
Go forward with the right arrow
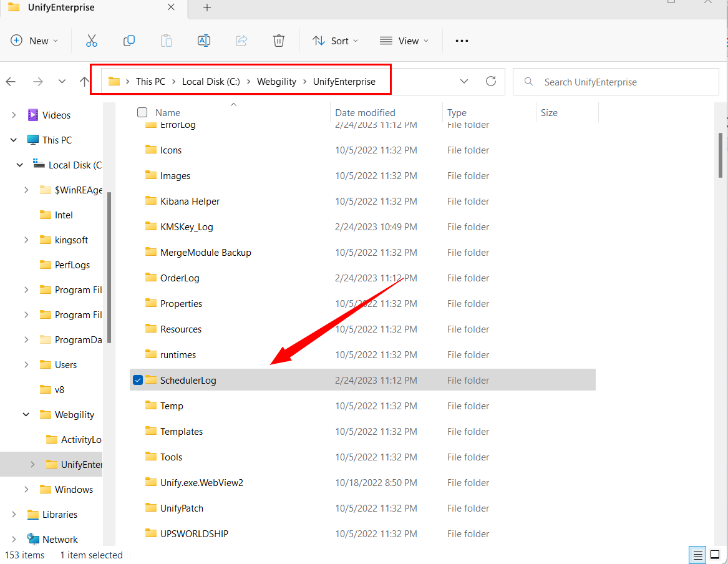(38, 82)
